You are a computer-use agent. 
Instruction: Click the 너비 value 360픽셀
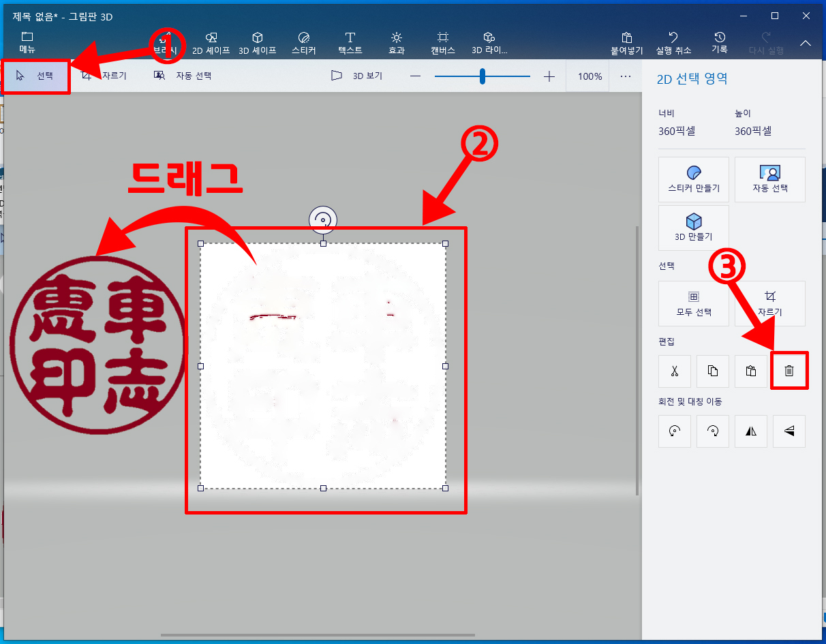(677, 132)
